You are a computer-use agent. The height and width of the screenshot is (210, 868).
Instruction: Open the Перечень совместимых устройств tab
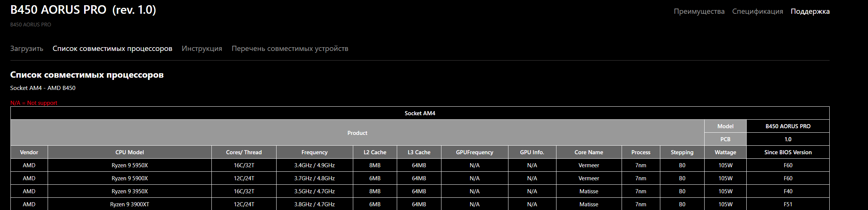[290, 49]
